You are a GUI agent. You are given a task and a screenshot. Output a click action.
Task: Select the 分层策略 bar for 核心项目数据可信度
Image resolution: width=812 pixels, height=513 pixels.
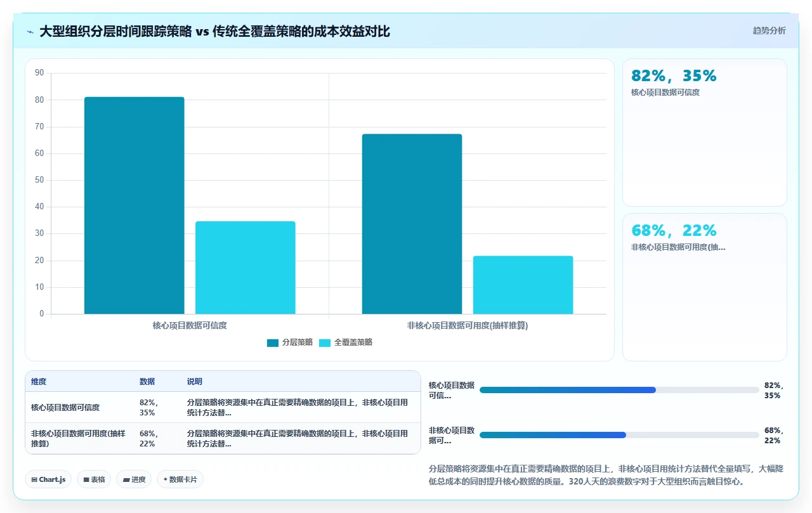click(134, 205)
